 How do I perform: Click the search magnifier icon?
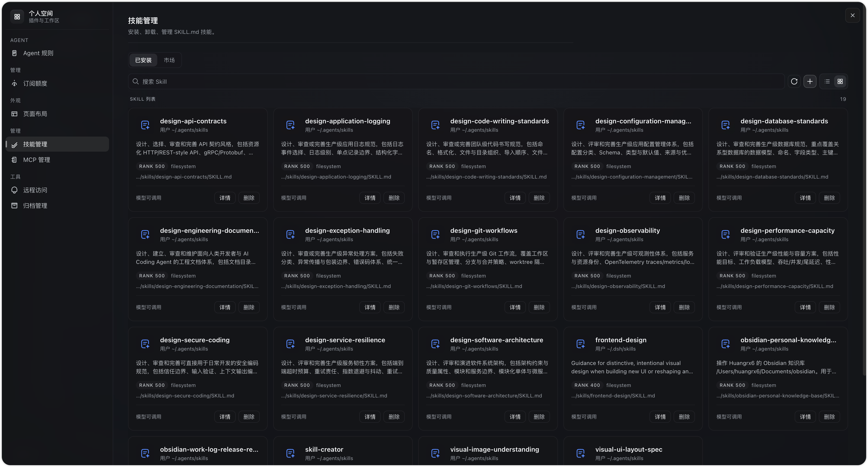(135, 82)
